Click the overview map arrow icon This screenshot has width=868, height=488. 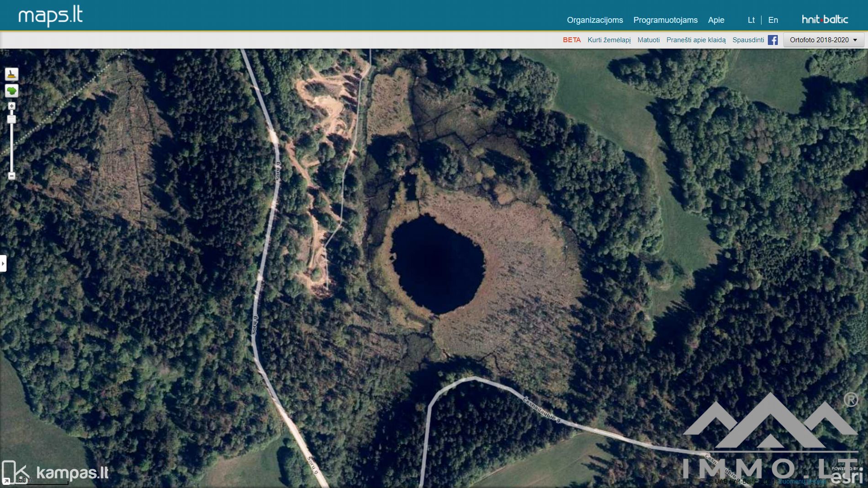pos(6,481)
